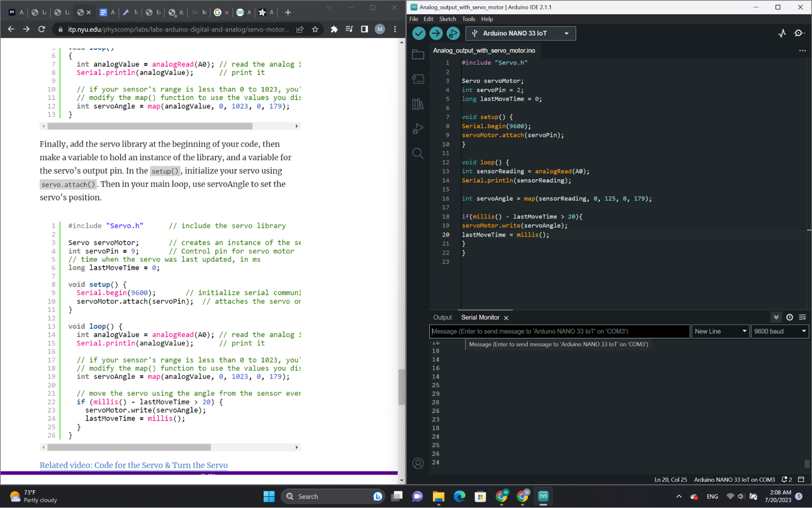Open Chrome three-dot menu
The width and height of the screenshot is (812, 508).
395,29
